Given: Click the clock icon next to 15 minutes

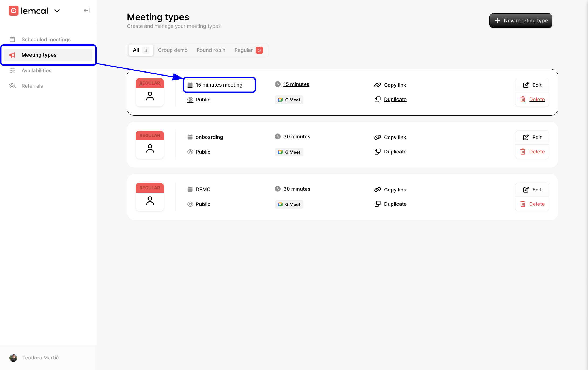Looking at the screenshot, I should click(x=278, y=84).
